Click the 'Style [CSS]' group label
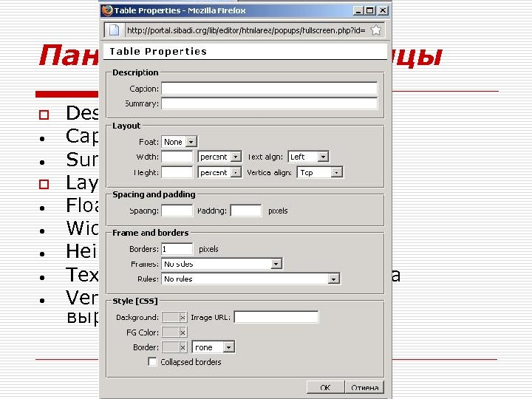 (x=135, y=301)
